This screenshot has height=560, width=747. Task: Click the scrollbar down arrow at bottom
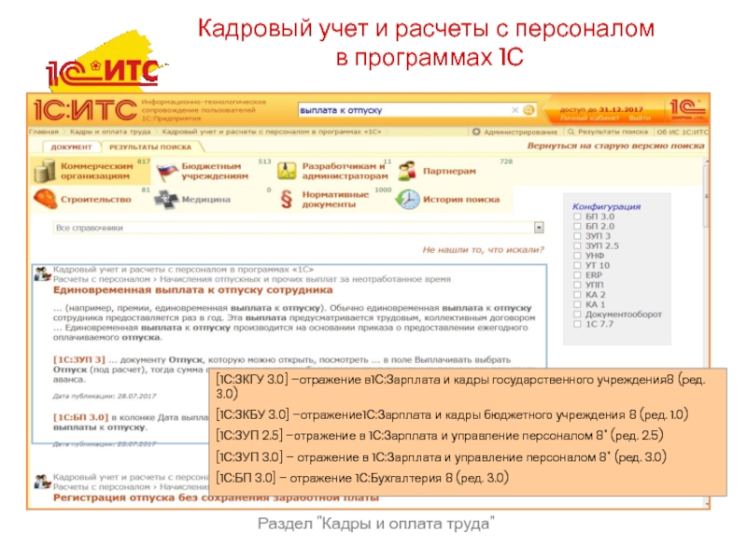[707, 503]
